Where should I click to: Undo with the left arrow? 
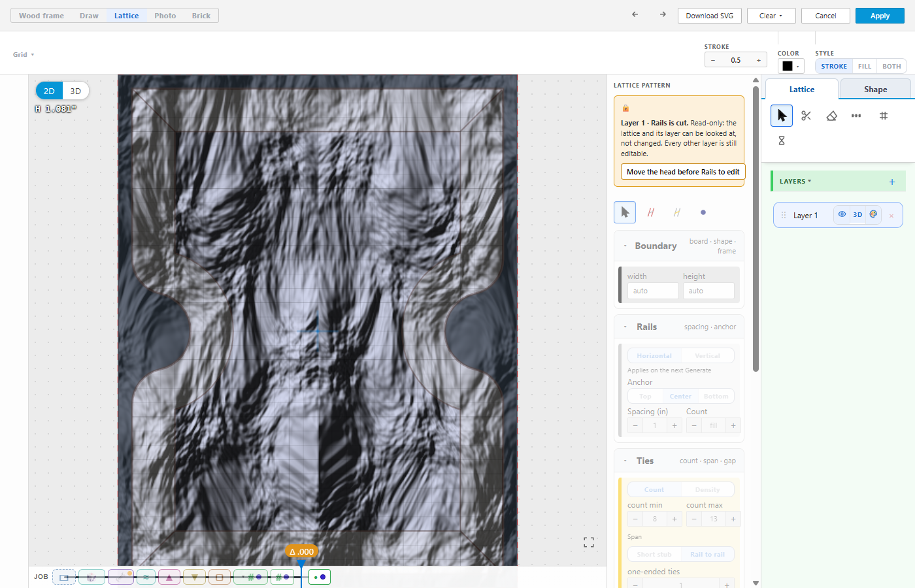click(635, 14)
